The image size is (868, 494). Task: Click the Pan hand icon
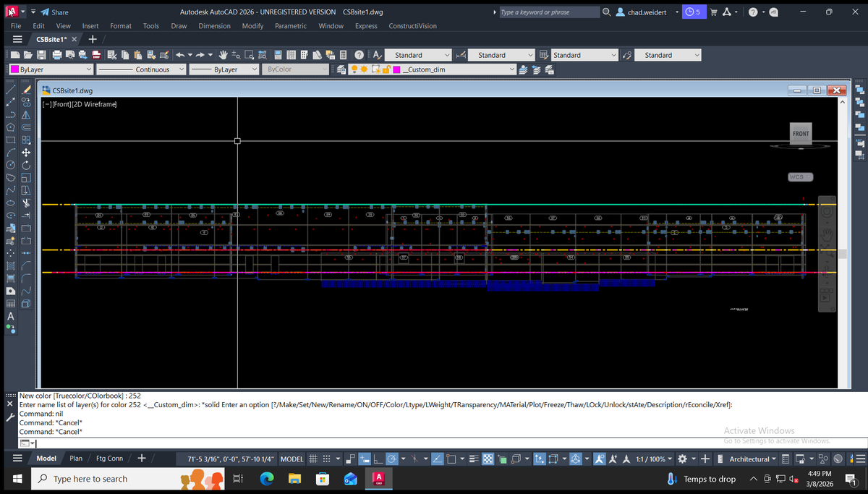[223, 55]
